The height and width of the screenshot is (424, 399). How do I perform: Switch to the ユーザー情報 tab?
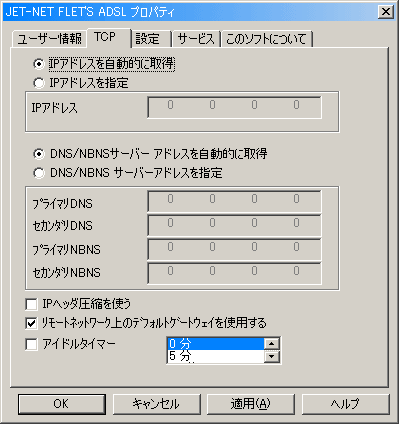pos(49,39)
